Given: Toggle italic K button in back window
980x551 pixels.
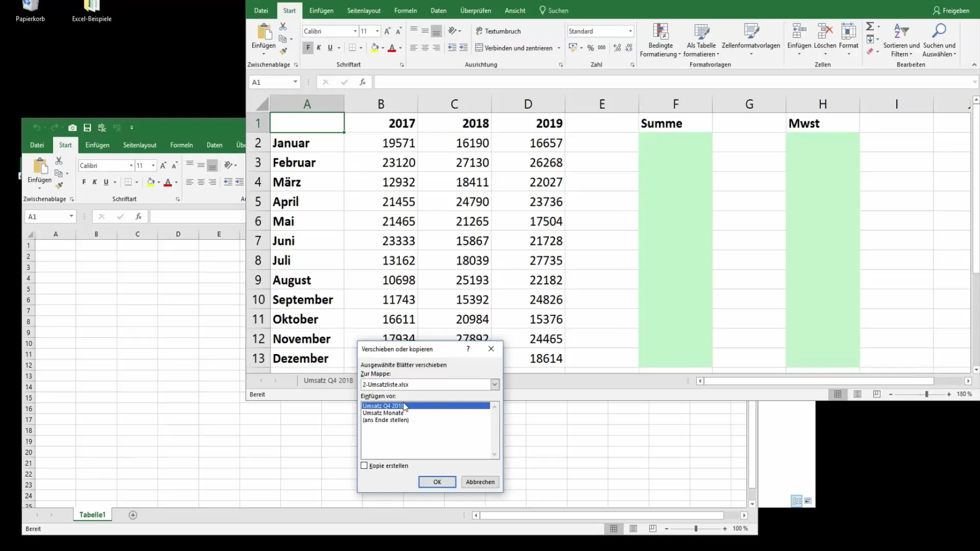Looking at the screenshot, I should [94, 182].
